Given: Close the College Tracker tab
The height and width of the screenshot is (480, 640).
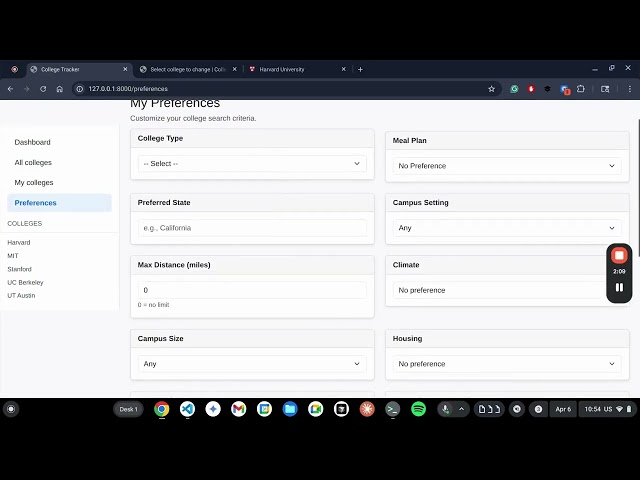Looking at the screenshot, I should [125, 69].
